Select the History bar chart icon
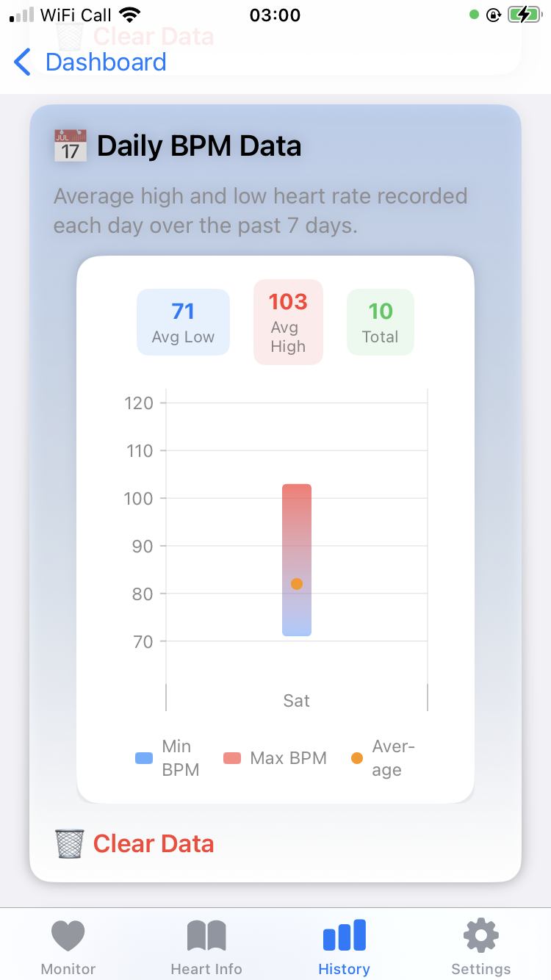This screenshot has height=980, width=551. click(x=344, y=935)
